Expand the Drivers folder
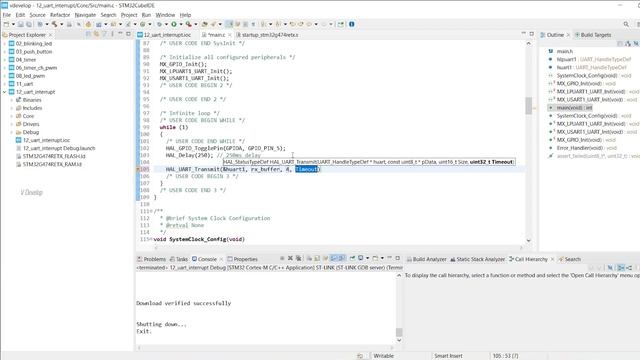 point(12,124)
